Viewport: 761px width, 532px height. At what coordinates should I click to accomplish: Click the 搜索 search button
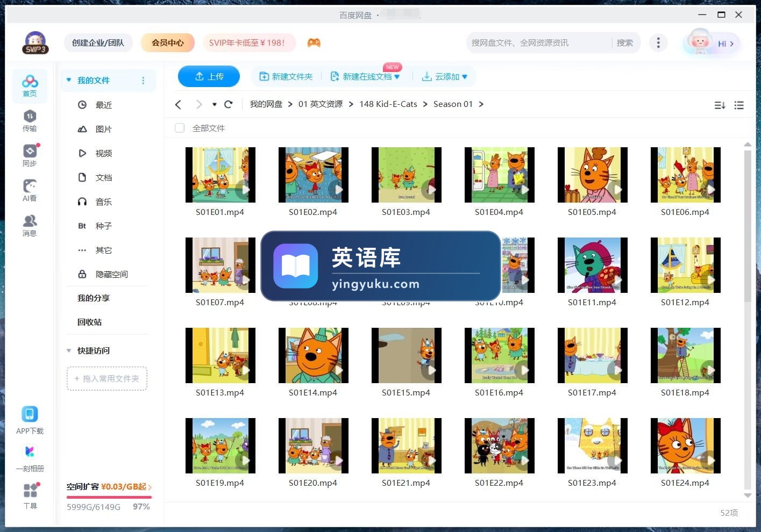coord(625,42)
